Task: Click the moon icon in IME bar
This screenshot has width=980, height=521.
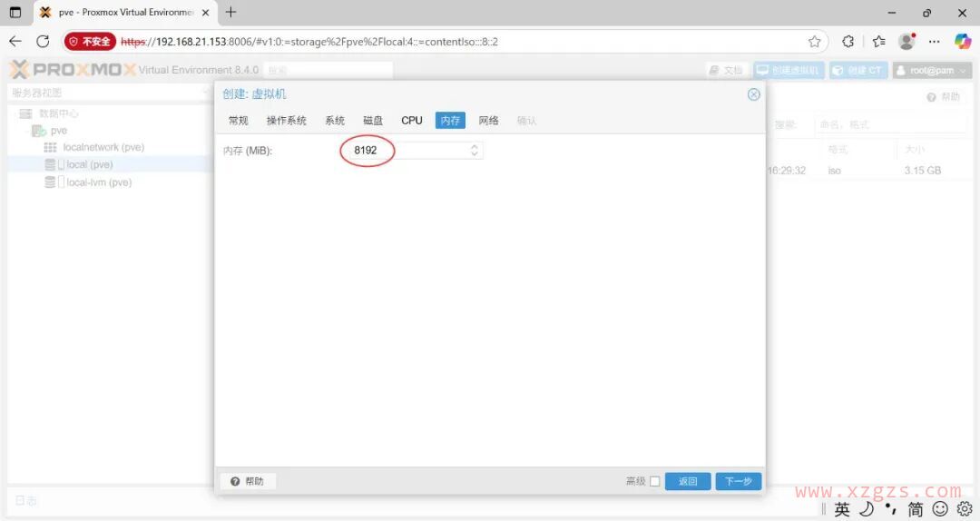Action: [x=867, y=508]
